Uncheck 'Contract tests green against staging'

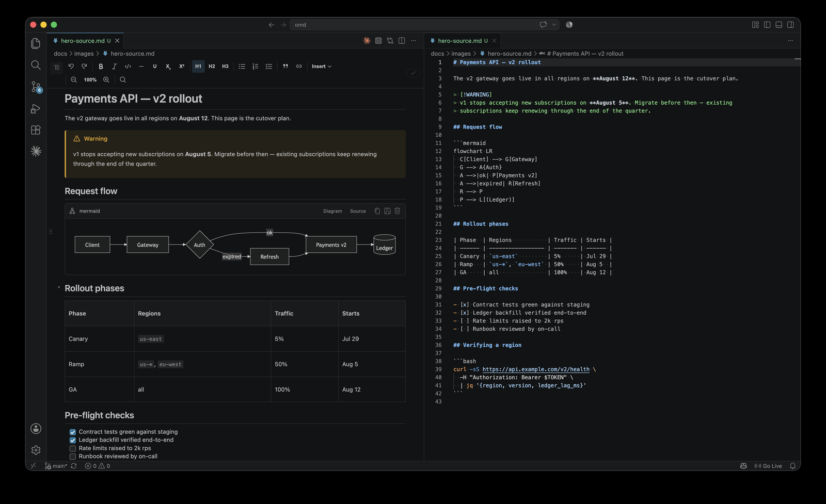(x=73, y=432)
